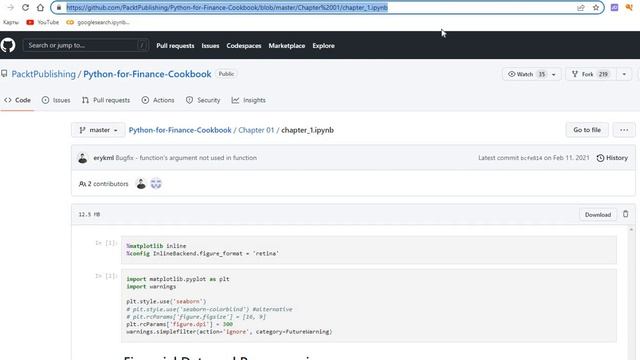
Task: Open the first bookmark in bookmarks bar
Action: click(x=11, y=22)
